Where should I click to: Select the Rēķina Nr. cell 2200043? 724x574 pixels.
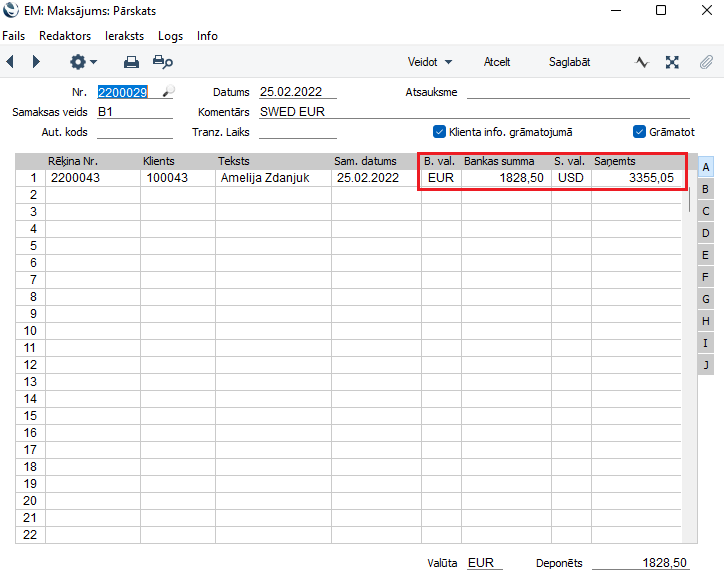92,178
